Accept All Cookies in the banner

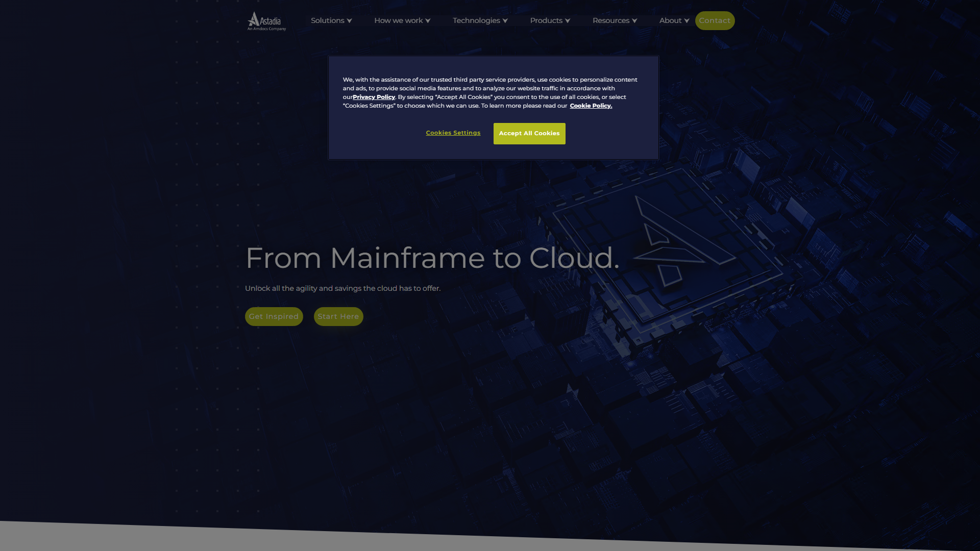click(529, 134)
